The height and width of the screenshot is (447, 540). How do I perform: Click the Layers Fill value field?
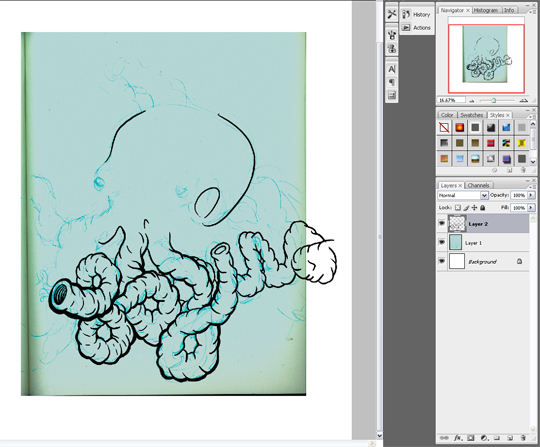[x=518, y=208]
